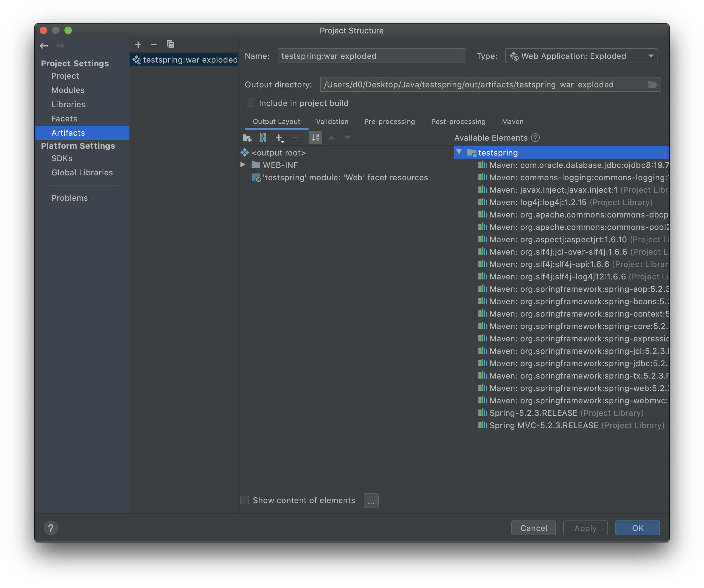Expand the WEB-INF folder
The image size is (704, 588).
click(243, 165)
